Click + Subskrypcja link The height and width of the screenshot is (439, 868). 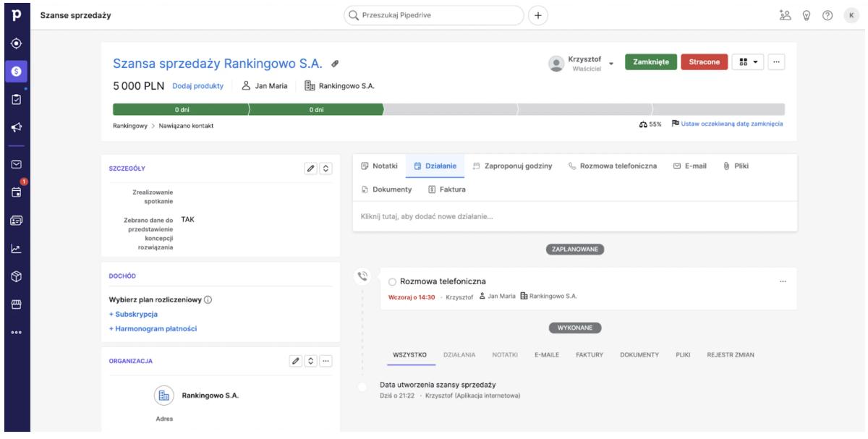tap(133, 314)
